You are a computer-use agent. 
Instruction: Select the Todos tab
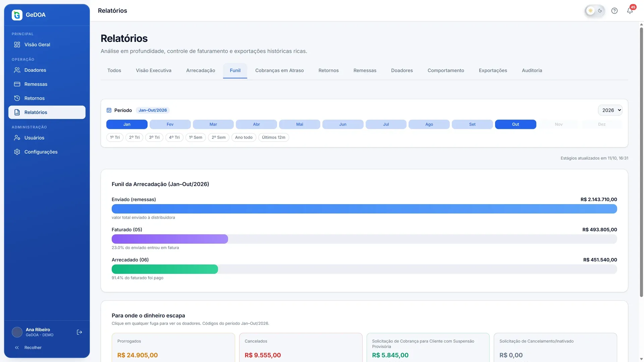point(114,70)
